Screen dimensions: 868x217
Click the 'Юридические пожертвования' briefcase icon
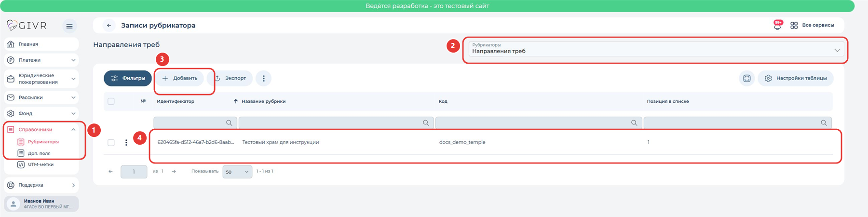(11, 79)
